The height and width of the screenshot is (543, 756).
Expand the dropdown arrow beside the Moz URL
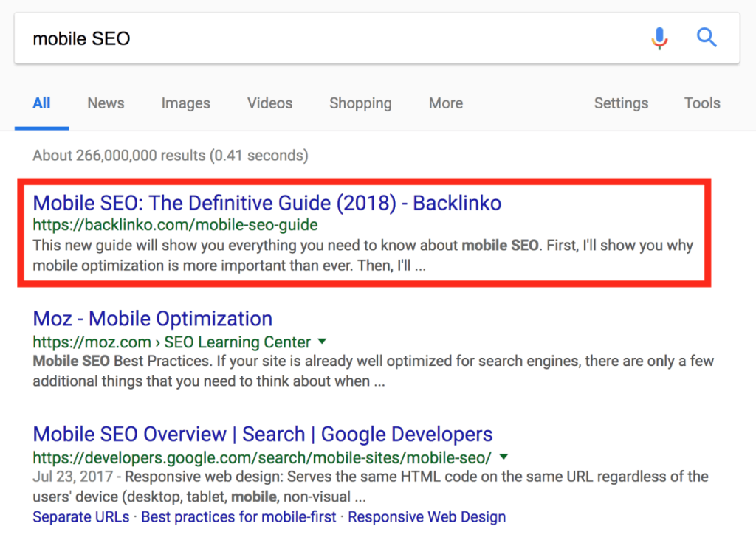click(322, 342)
